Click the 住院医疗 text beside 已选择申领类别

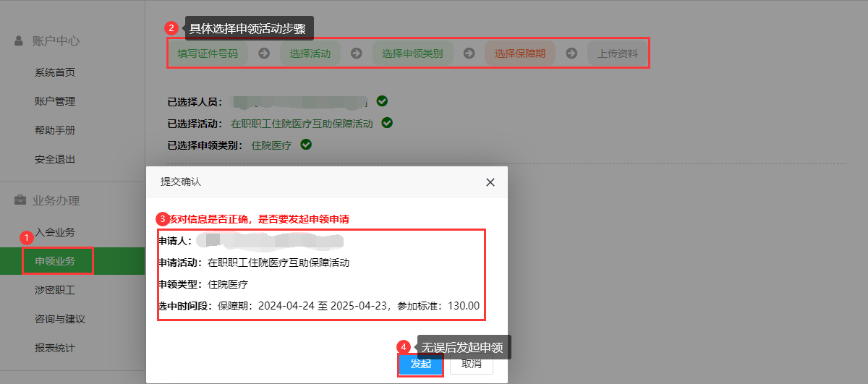click(271, 145)
